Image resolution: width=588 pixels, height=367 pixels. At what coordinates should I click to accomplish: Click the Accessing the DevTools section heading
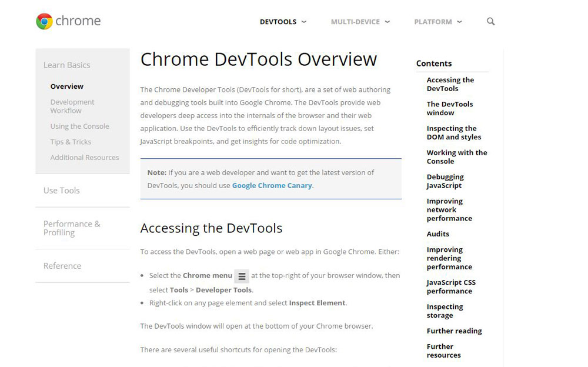[211, 228]
